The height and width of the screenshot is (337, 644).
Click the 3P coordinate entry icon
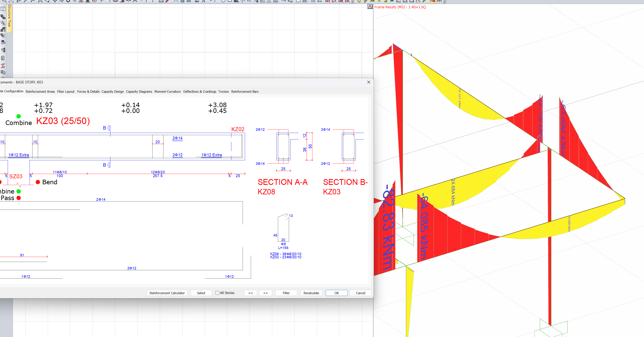(x=341, y=2)
